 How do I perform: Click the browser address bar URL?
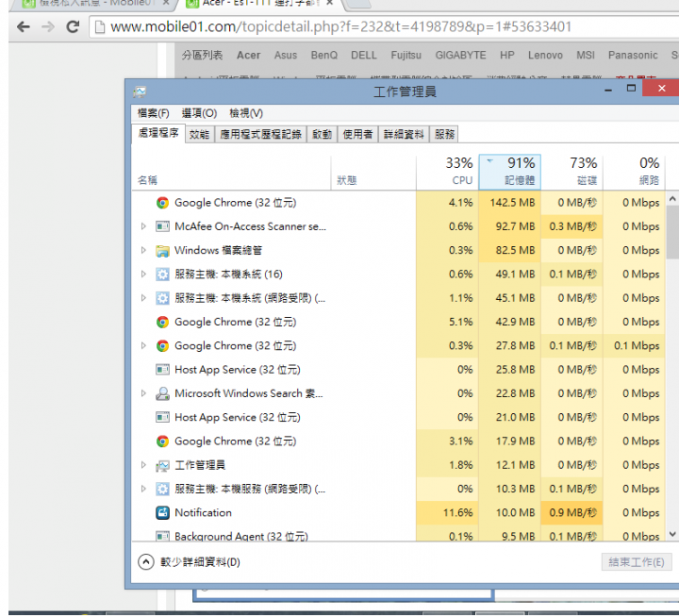(x=341, y=26)
